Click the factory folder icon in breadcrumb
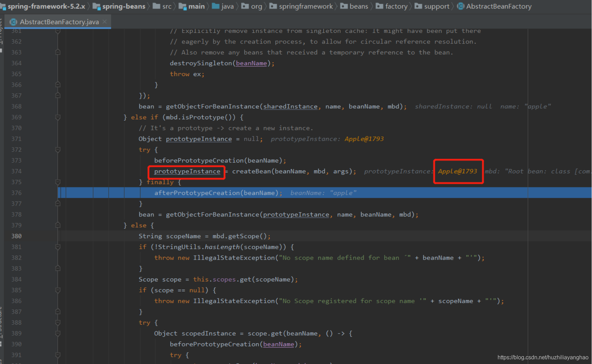The image size is (592, 364). coord(379,6)
